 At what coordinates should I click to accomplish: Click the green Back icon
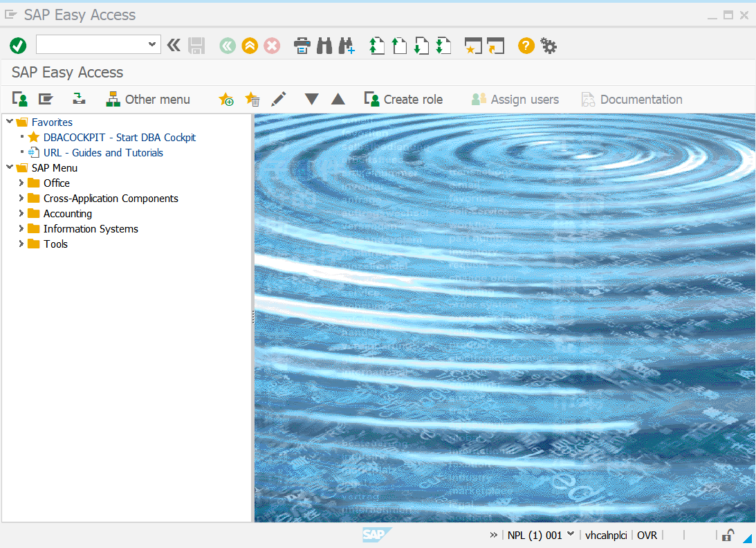[x=228, y=46]
